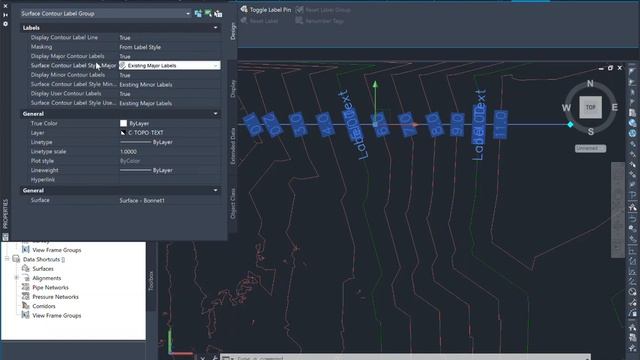Select Pressure Networks in the tree
Screen dimensions: 640x360
coord(55,297)
